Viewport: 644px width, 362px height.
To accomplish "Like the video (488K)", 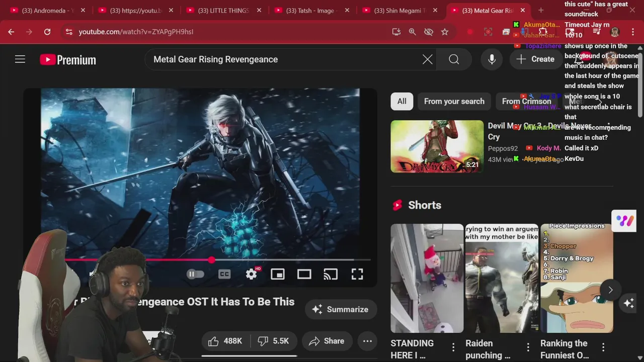I will 225,341.
